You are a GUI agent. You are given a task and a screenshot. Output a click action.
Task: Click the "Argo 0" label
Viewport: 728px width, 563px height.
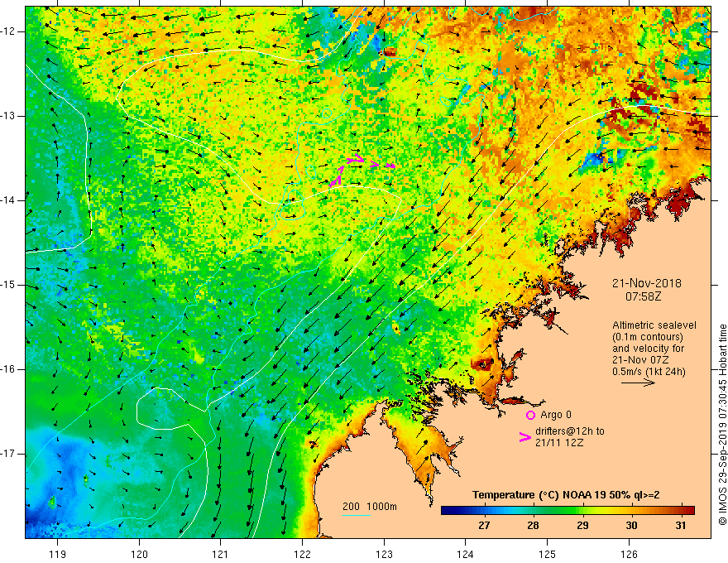(x=556, y=415)
